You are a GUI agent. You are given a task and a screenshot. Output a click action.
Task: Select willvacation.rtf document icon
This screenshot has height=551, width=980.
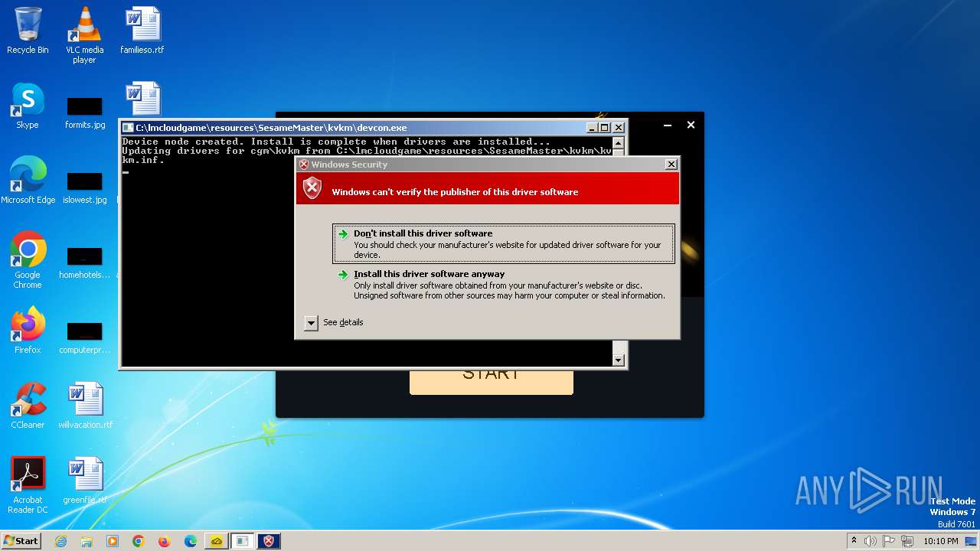[85, 406]
